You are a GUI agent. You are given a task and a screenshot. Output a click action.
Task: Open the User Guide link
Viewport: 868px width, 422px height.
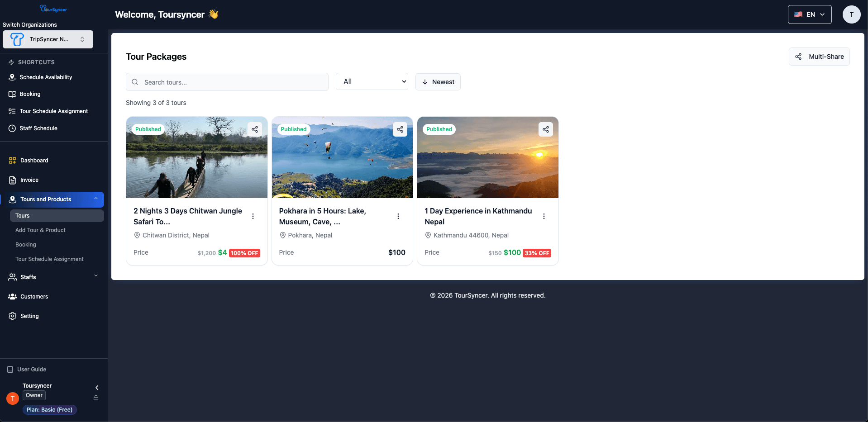click(32, 370)
